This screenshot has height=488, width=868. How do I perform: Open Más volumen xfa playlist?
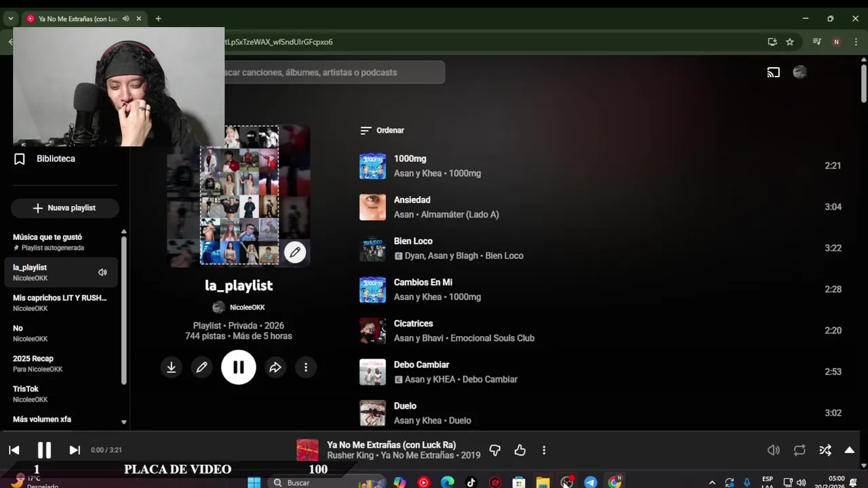point(42,420)
